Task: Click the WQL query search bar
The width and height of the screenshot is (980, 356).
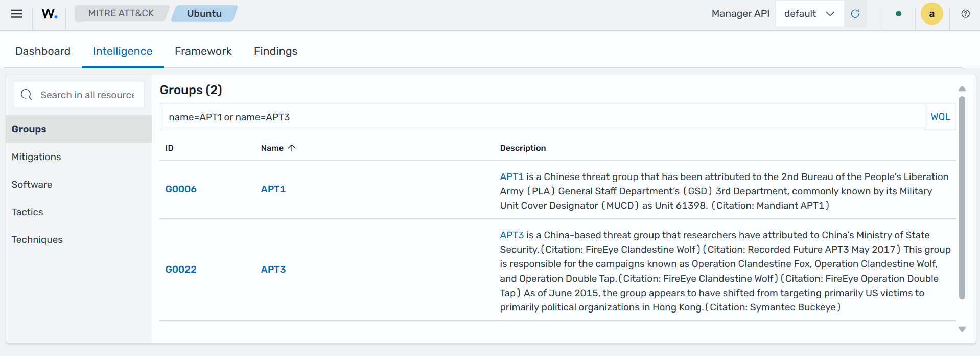Action: (x=542, y=117)
